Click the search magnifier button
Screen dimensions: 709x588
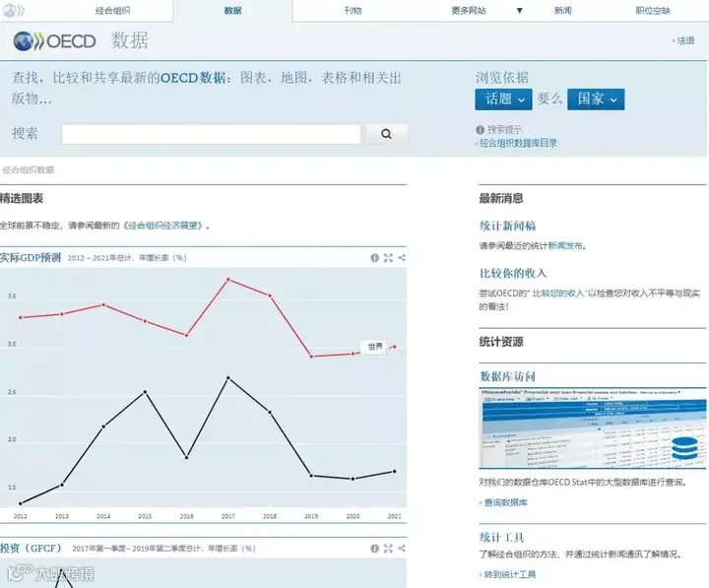(x=387, y=134)
